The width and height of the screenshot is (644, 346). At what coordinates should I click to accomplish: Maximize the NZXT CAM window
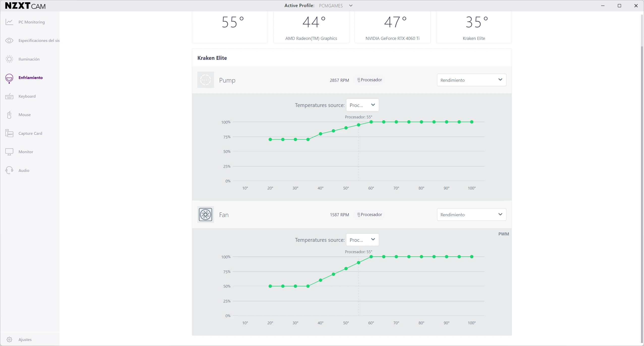619,6
